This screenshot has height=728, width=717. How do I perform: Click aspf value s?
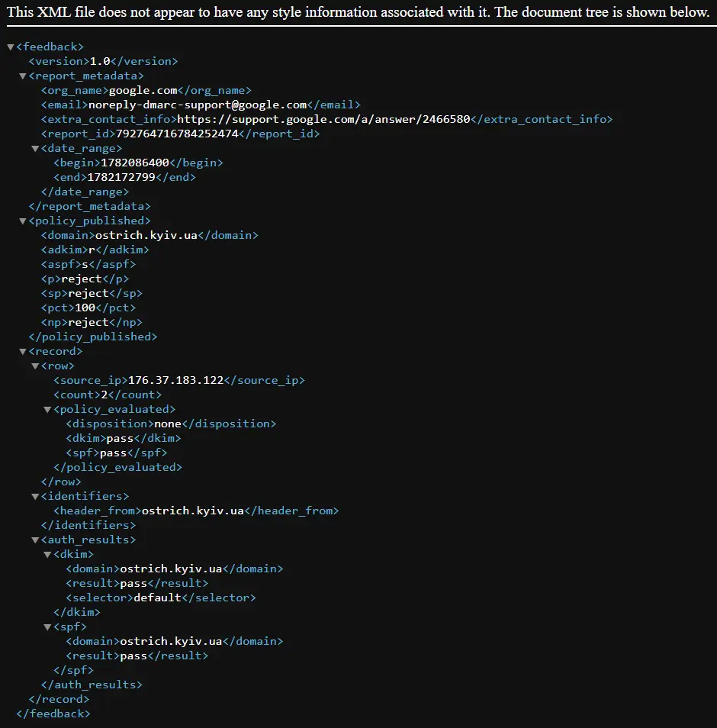[85, 264]
